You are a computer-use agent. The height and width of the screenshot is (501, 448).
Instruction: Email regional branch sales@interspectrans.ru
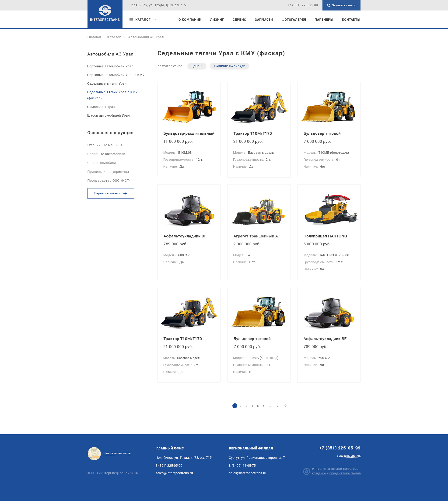(x=247, y=473)
